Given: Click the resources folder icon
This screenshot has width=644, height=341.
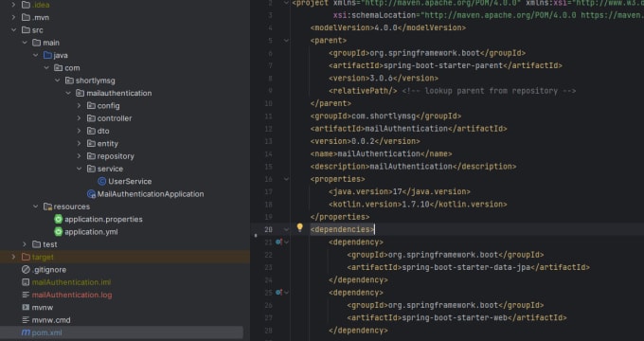Looking at the screenshot, I should point(47,206).
